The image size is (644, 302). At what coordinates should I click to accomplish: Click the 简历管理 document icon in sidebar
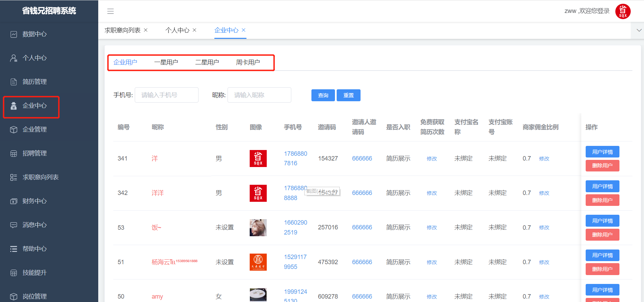pos(14,82)
